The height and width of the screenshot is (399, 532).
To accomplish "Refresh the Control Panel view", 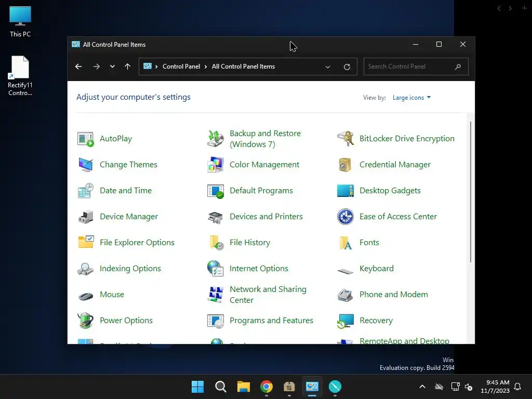I will tap(347, 67).
